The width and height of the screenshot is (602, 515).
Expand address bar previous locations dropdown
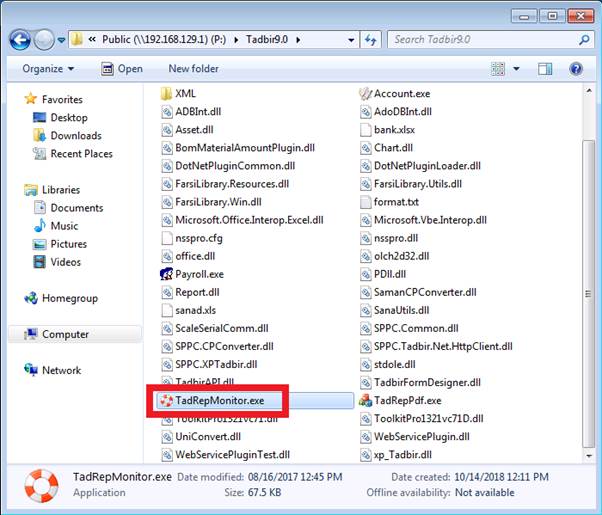tap(351, 40)
